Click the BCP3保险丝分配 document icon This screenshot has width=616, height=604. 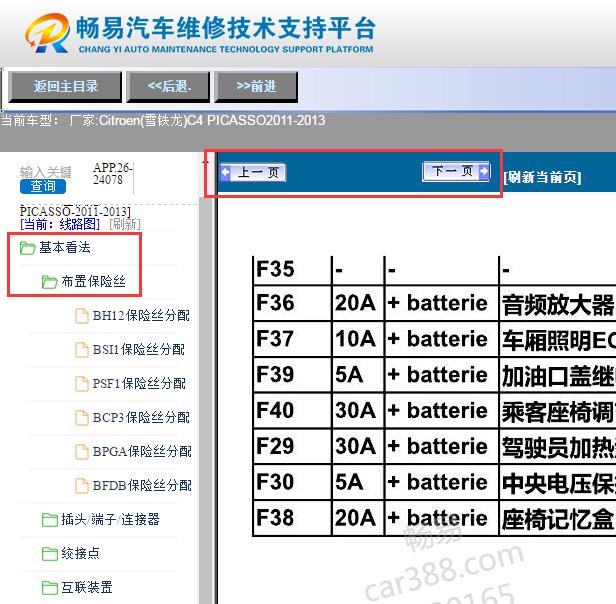click(x=82, y=418)
